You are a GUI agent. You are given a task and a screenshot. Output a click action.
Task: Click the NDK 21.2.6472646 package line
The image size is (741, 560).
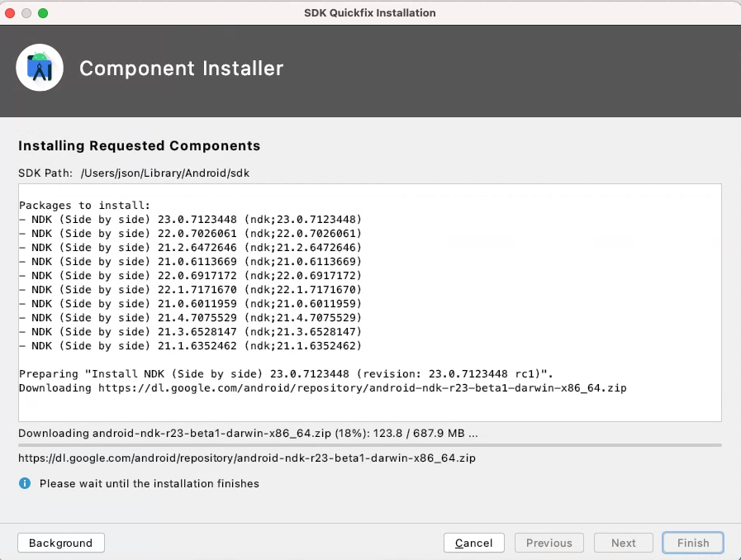pyautogui.click(x=190, y=248)
